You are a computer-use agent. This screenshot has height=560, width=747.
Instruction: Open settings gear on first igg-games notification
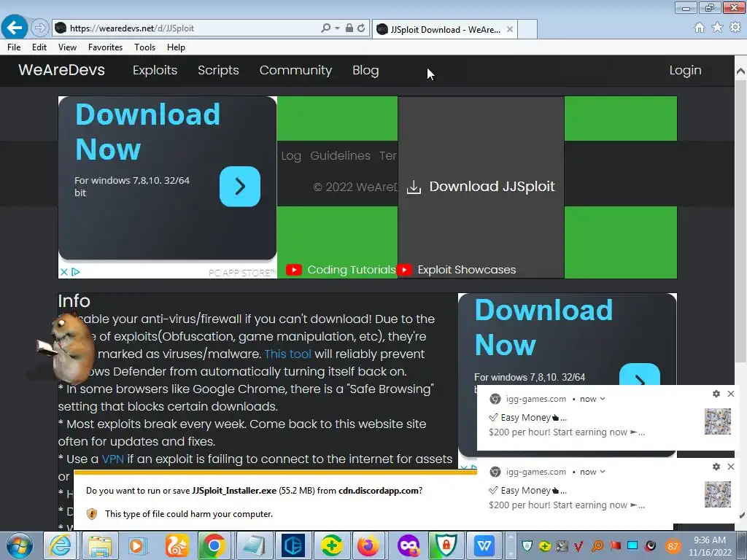tap(716, 394)
